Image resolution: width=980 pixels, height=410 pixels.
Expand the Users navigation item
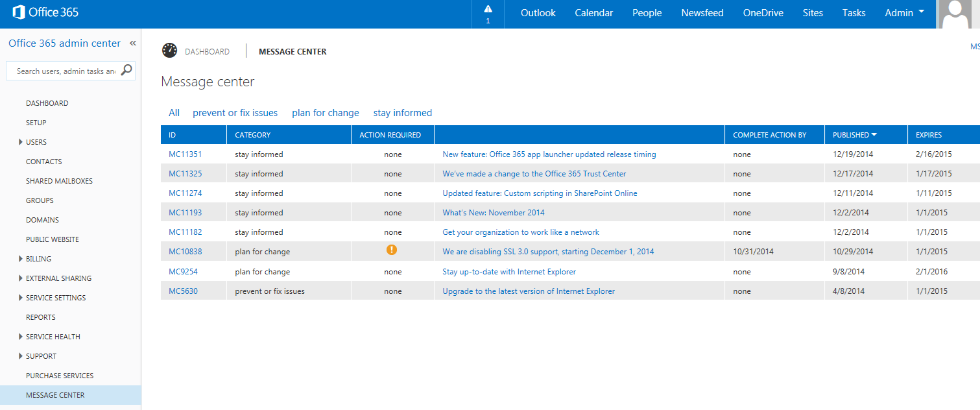pyautogui.click(x=21, y=142)
